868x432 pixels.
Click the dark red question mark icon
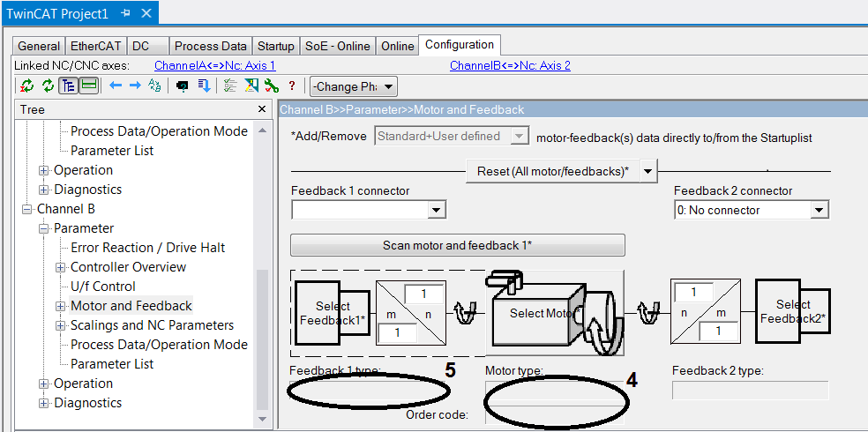point(292,86)
